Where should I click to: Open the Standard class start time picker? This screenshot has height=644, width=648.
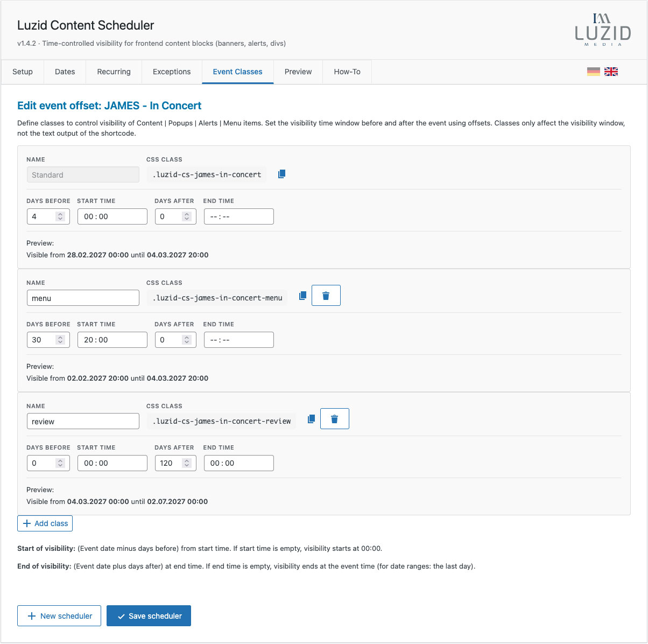[112, 216]
